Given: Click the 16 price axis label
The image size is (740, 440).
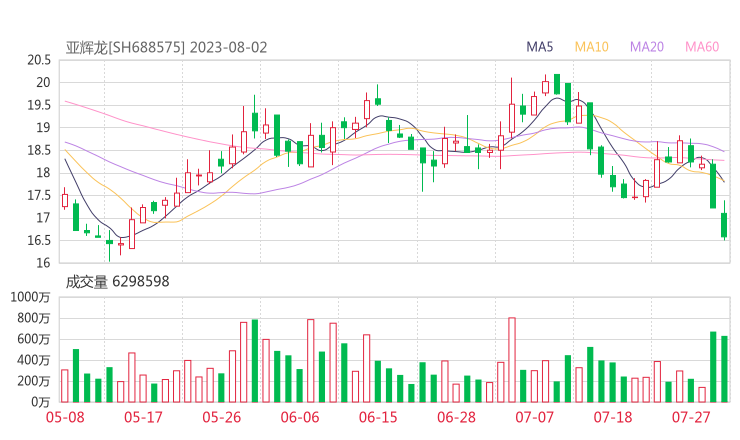Looking at the screenshot, I should coord(43,263).
